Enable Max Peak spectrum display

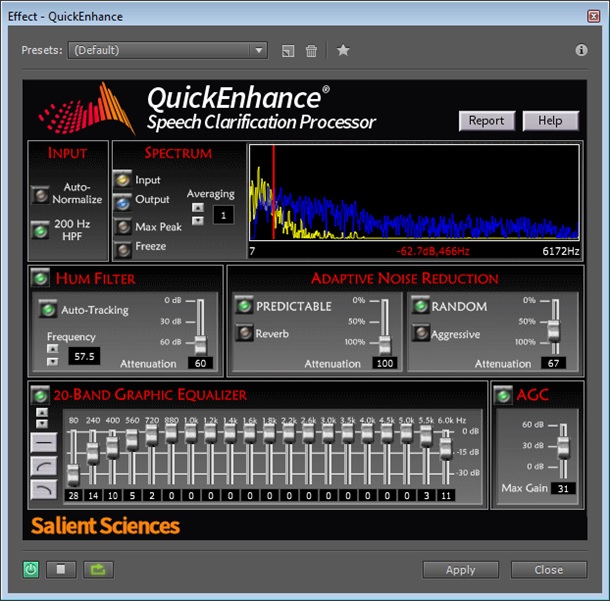point(123,226)
